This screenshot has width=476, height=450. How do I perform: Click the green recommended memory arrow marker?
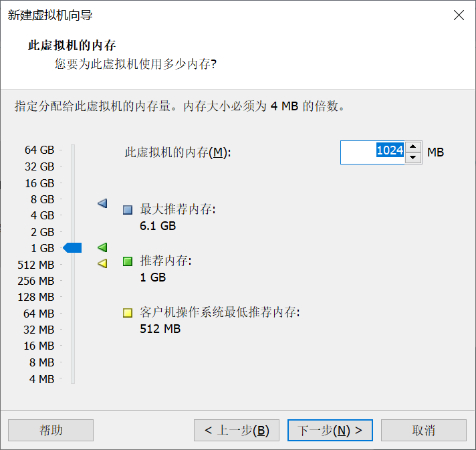(x=102, y=247)
